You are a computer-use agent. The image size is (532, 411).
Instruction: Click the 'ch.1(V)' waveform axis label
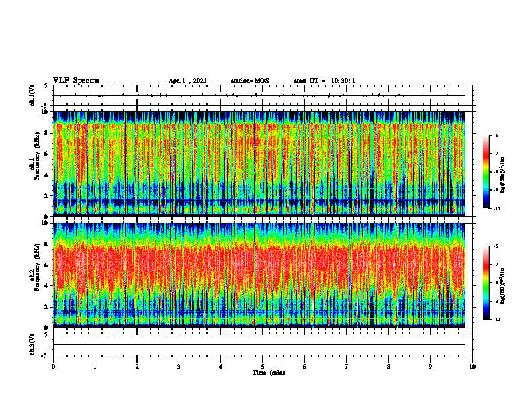pyautogui.click(x=32, y=95)
